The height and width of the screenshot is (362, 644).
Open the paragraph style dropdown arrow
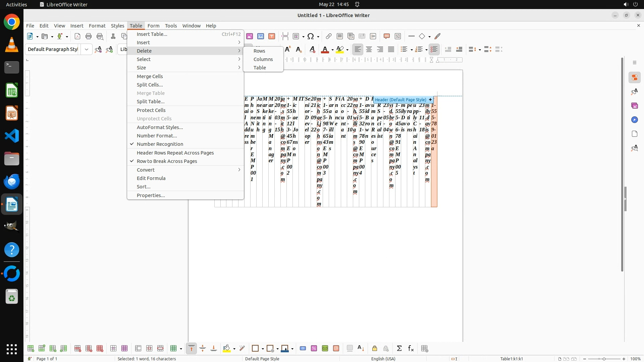[87, 49]
